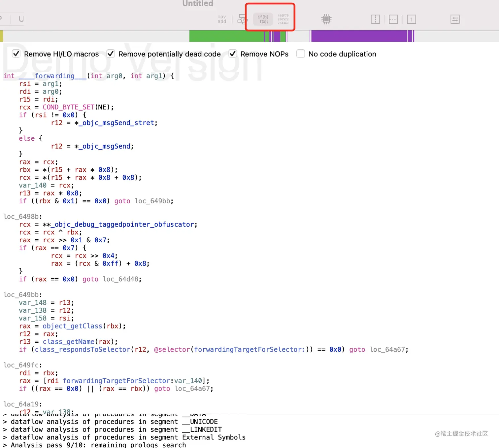Screen dimensions: 499x448
Task: Click log line for segment __LINKEDIT
Action: pyautogui.click(x=112, y=430)
